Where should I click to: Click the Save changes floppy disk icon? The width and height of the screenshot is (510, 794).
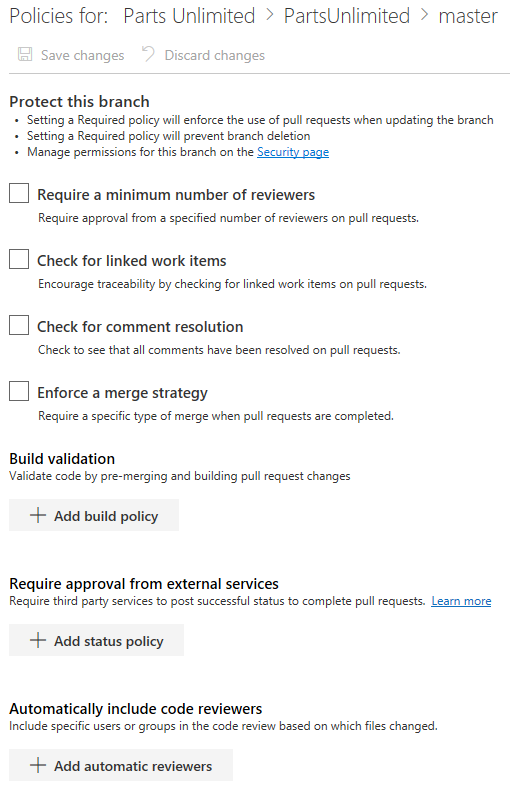[25, 54]
